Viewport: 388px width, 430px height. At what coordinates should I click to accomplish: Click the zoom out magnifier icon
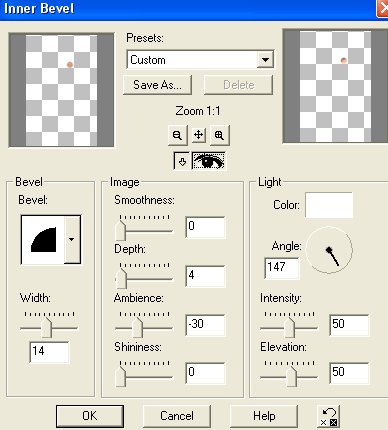[x=177, y=135]
